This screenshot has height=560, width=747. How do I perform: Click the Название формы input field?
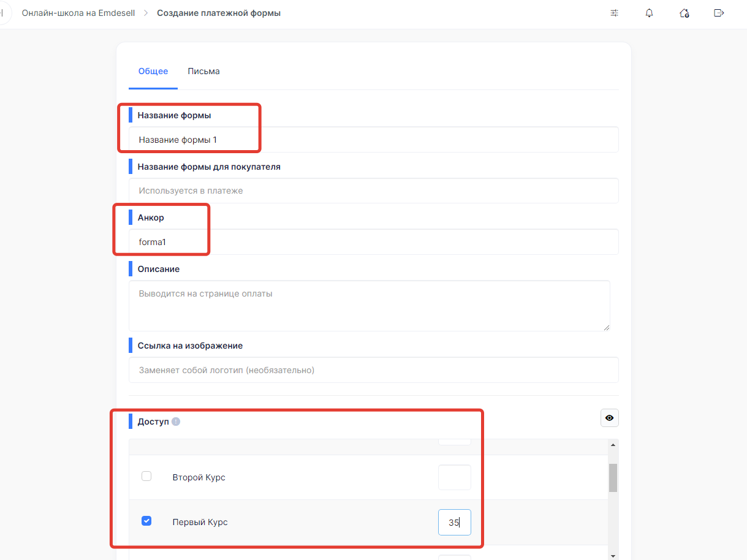[x=373, y=140]
